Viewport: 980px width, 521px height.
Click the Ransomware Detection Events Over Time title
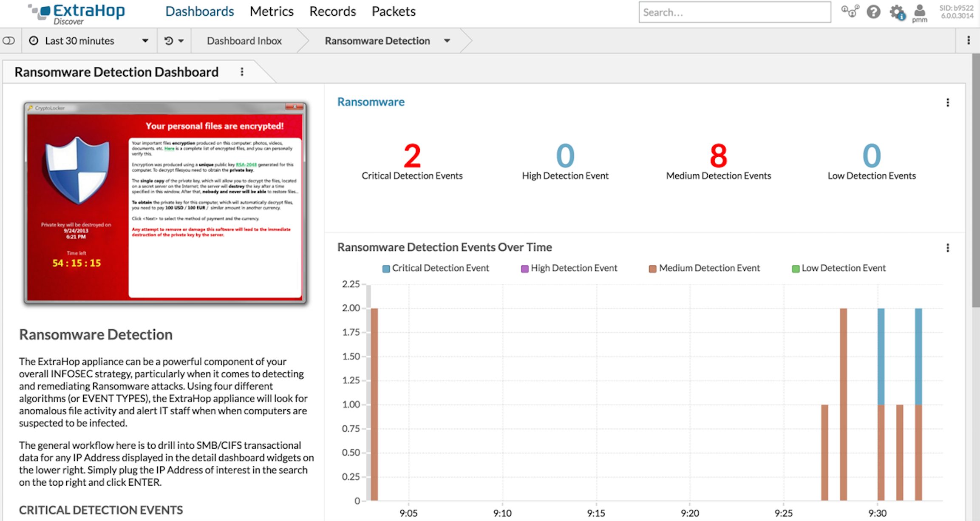click(x=445, y=247)
